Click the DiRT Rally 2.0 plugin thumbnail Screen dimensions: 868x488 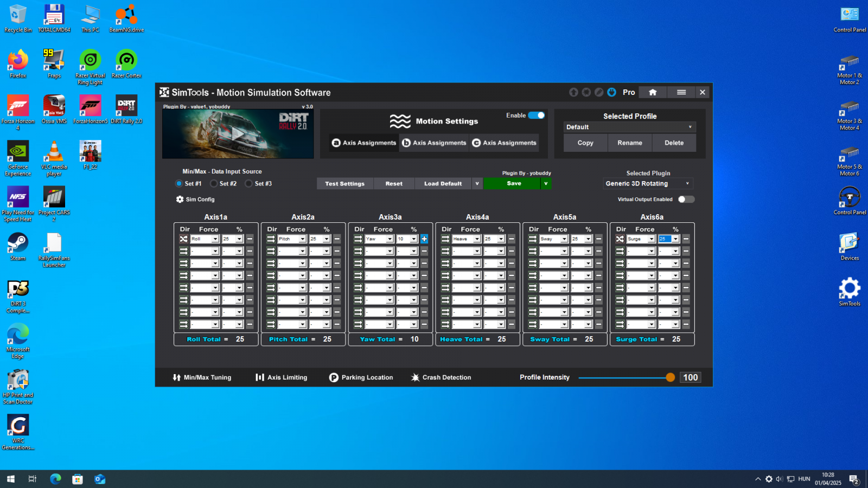pos(238,134)
